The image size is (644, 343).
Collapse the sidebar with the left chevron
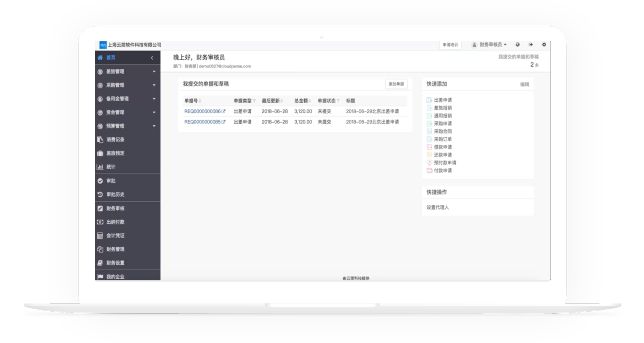(x=152, y=58)
